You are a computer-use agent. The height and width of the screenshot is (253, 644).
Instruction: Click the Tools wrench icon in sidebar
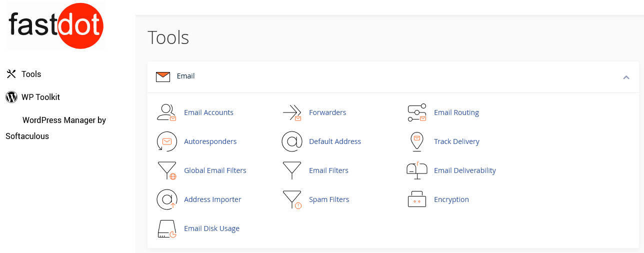click(x=11, y=74)
